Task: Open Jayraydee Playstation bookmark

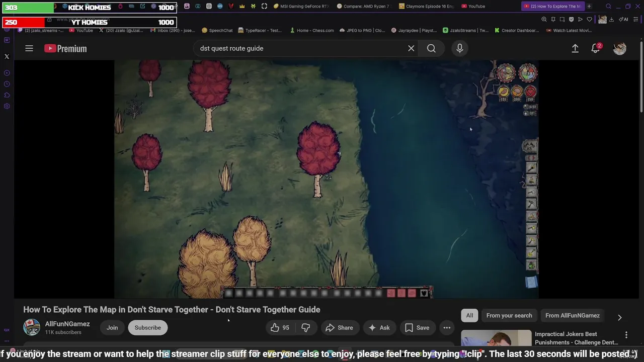Action: point(414,30)
